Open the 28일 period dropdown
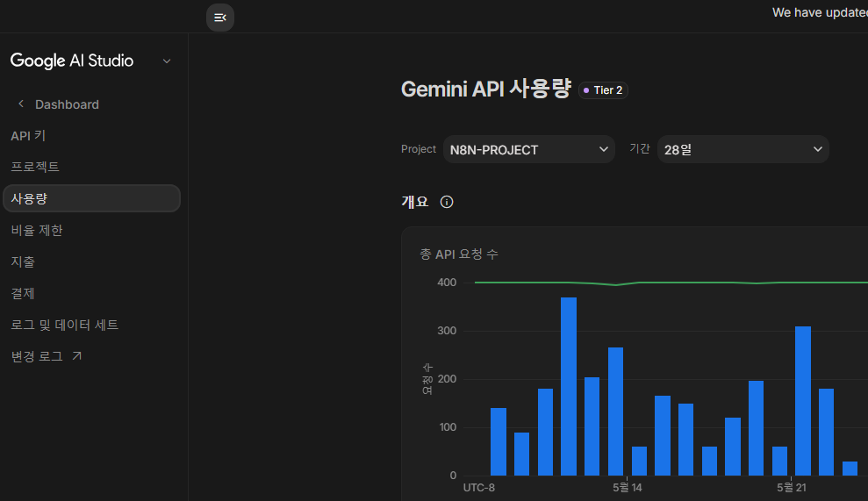Image resolution: width=868 pixels, height=501 pixels. (742, 149)
